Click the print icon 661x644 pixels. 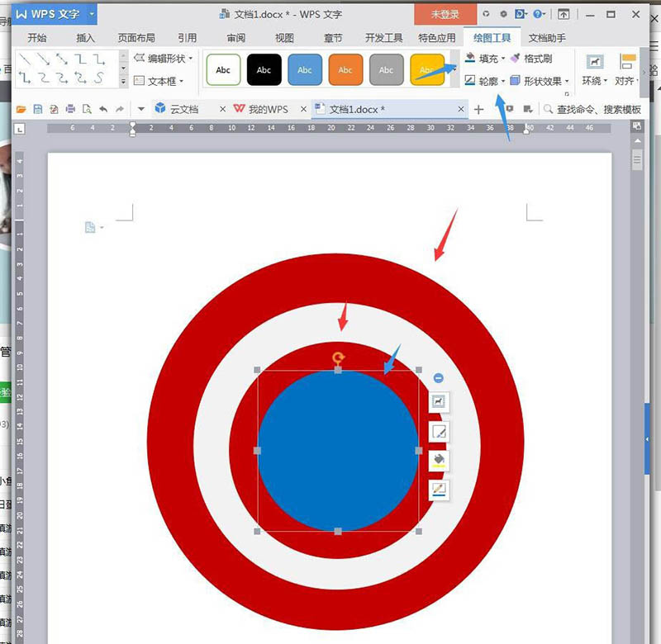(x=70, y=110)
